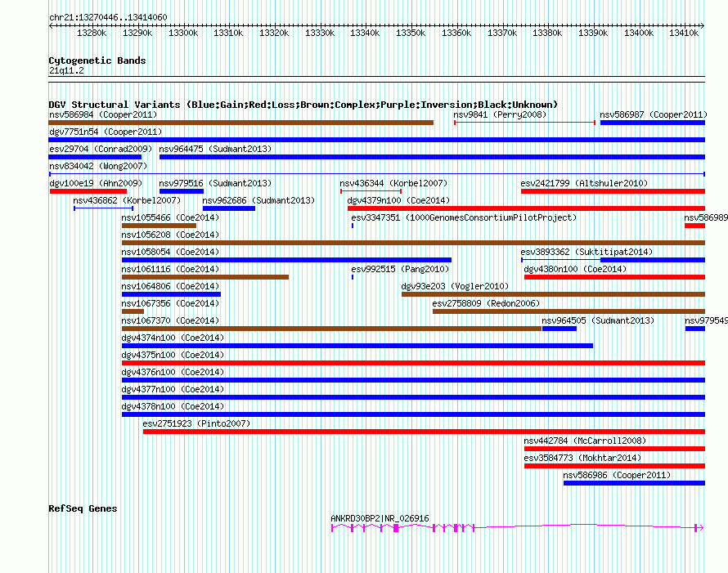Click esv3584773 (Mokhtar2014) label
The height and width of the screenshot is (573, 728).
(582, 458)
